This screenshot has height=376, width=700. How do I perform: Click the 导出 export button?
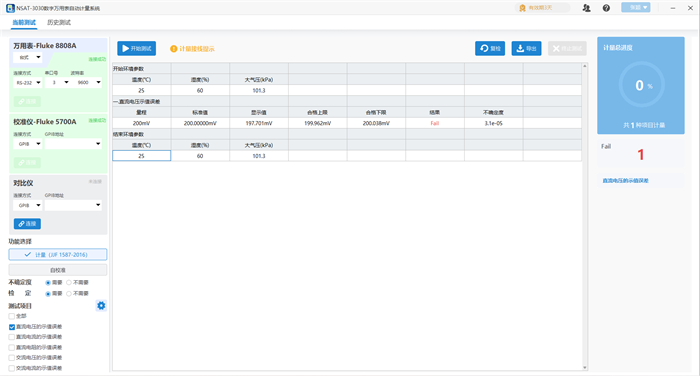pos(526,48)
